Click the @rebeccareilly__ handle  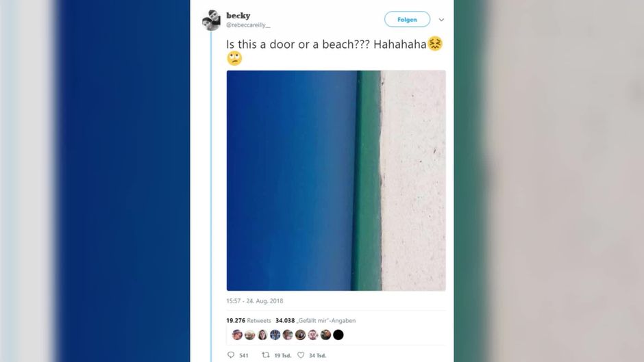coord(248,25)
